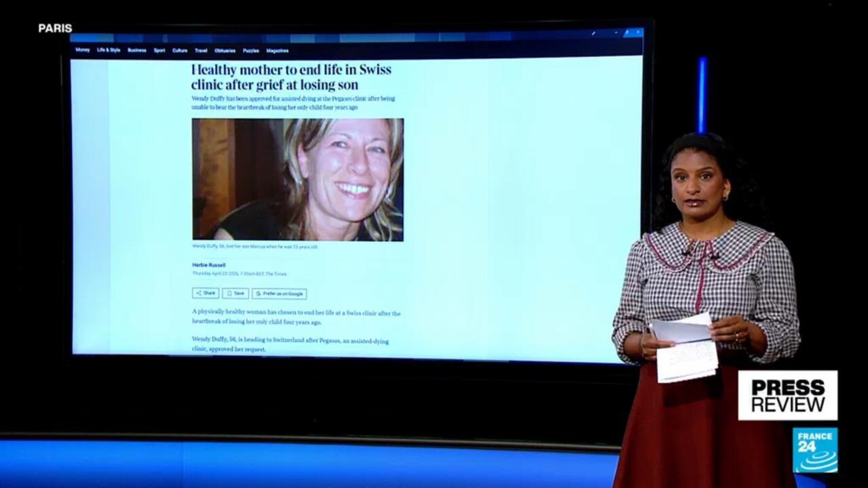The height and width of the screenshot is (488, 868).
Task: Click the Prefer us on Google button
Action: [x=279, y=293]
